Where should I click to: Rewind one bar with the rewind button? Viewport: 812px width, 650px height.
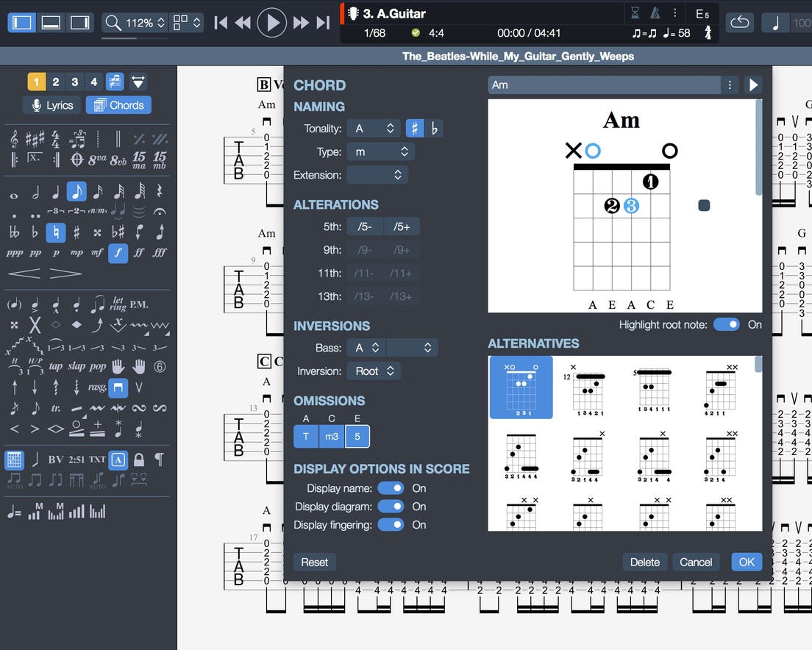coord(243,23)
